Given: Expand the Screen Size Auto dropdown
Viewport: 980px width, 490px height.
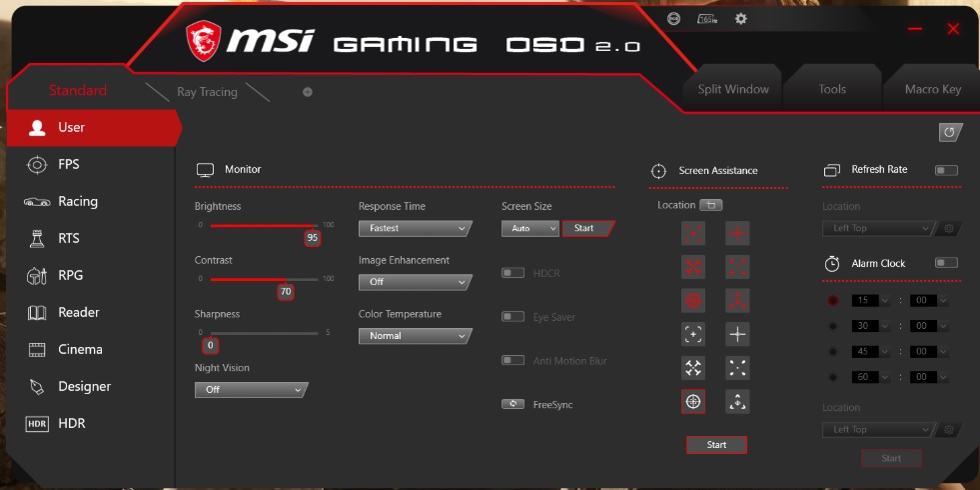Looking at the screenshot, I should tap(530, 228).
